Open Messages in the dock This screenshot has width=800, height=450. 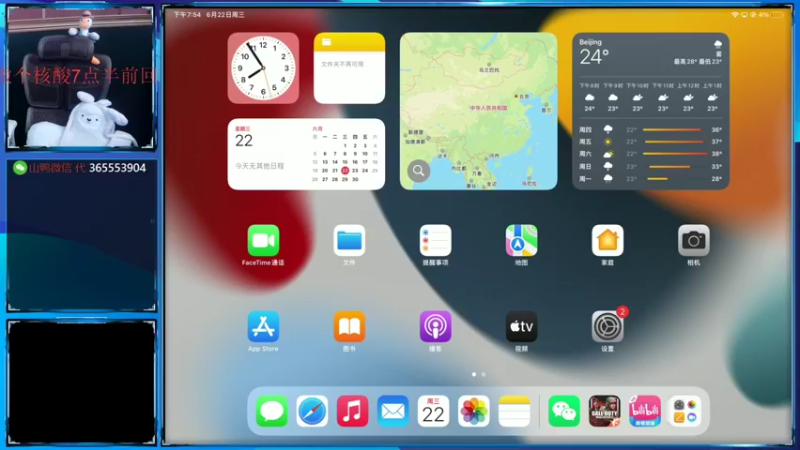271,411
